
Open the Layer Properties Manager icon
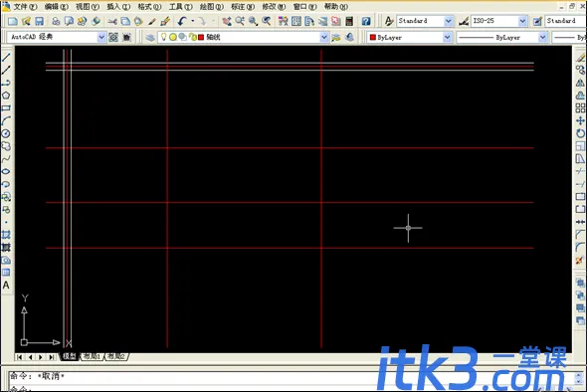pos(150,37)
